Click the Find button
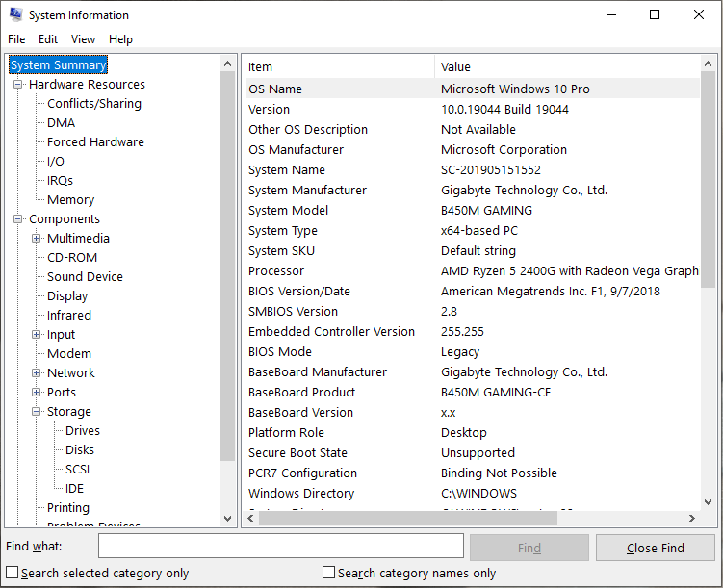 529,548
